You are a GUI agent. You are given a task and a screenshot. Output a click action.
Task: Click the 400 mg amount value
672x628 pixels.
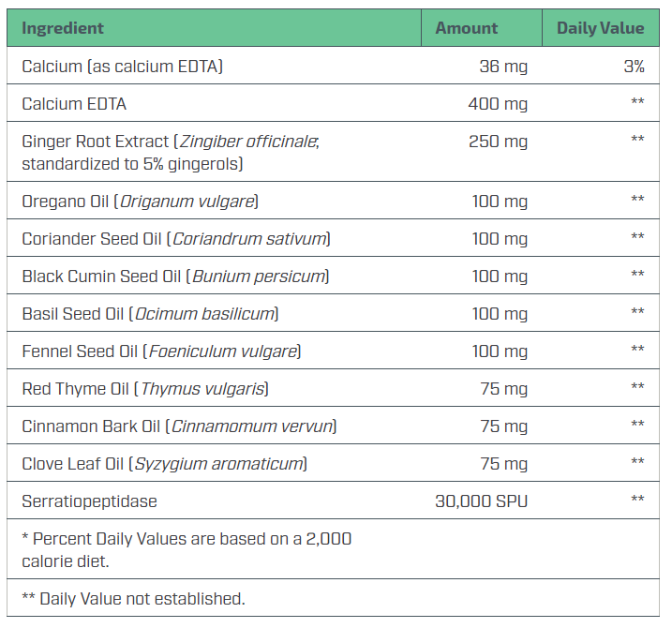coord(498,103)
